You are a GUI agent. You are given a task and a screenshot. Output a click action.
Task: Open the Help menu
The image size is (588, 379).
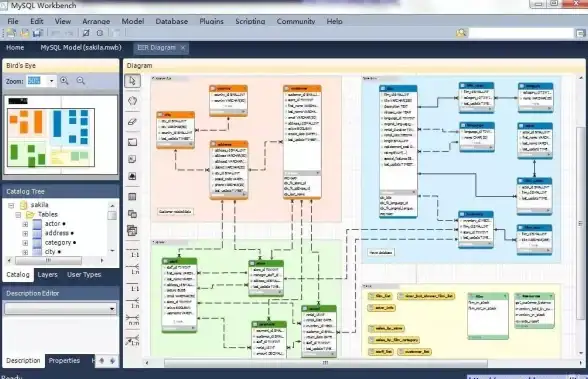pos(334,21)
